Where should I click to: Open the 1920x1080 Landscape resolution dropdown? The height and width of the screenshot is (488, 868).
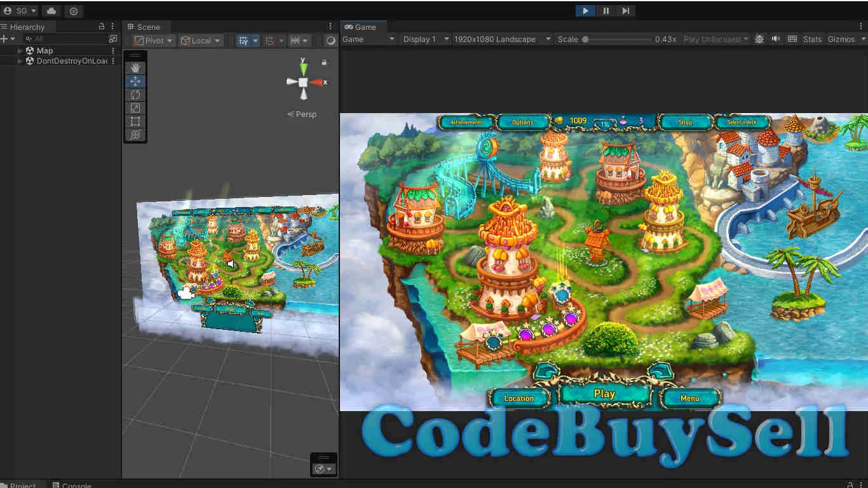[x=503, y=39]
